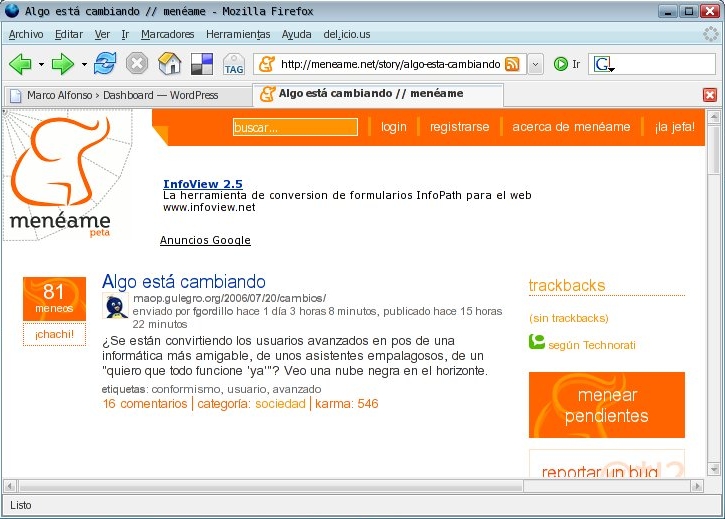This screenshot has width=725, height=519.
Task: Click the registrarse link
Action: point(459,127)
